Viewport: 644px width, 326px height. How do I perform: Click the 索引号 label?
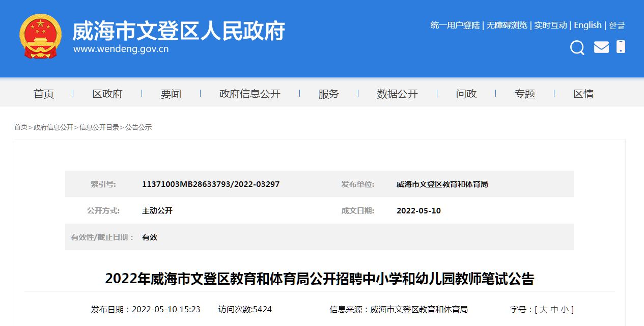click(103, 184)
